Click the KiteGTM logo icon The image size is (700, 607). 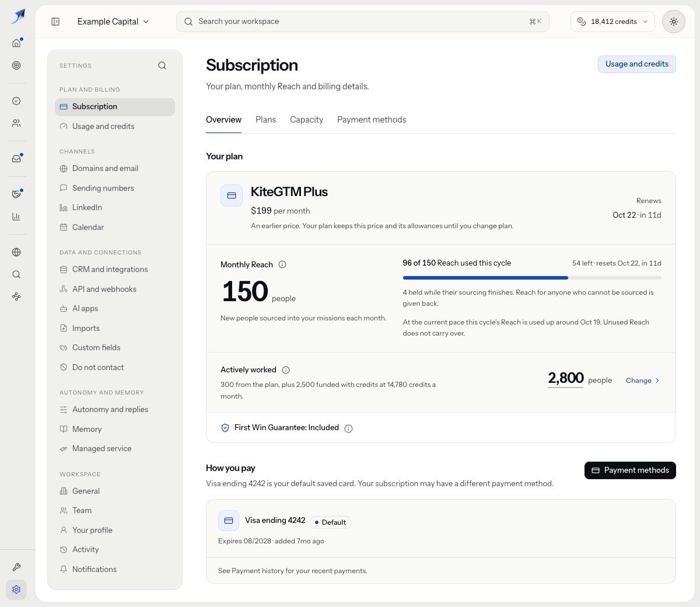pyautogui.click(x=17, y=16)
